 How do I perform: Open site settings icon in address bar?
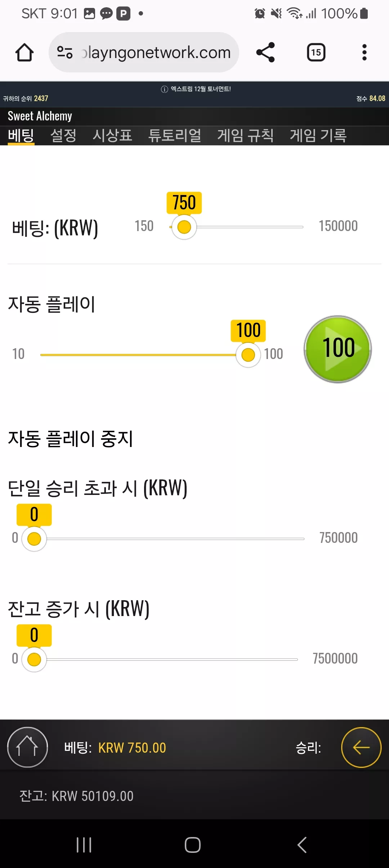coord(65,53)
